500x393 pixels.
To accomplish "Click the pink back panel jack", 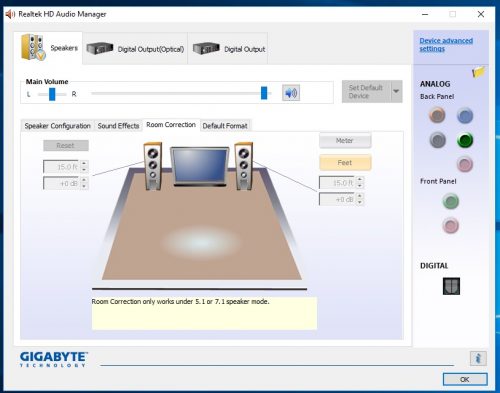I will click(x=465, y=164).
